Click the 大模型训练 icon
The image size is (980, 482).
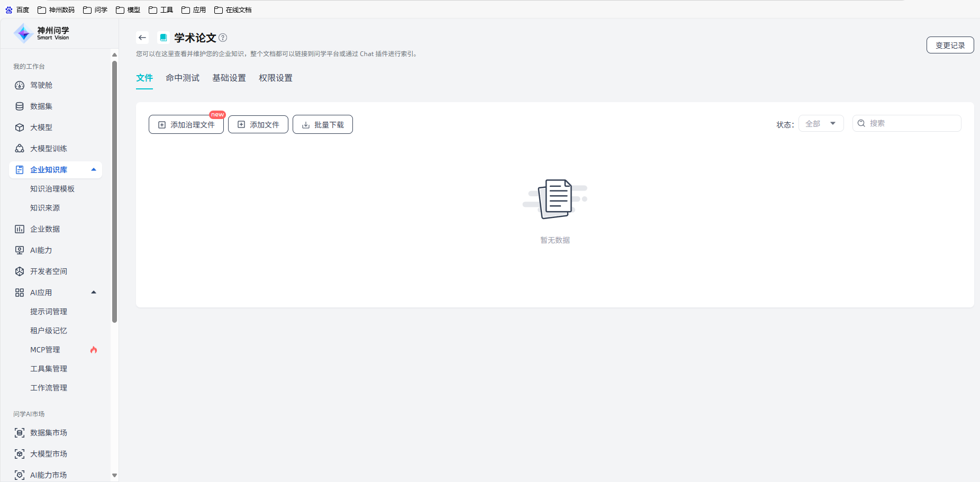20,149
